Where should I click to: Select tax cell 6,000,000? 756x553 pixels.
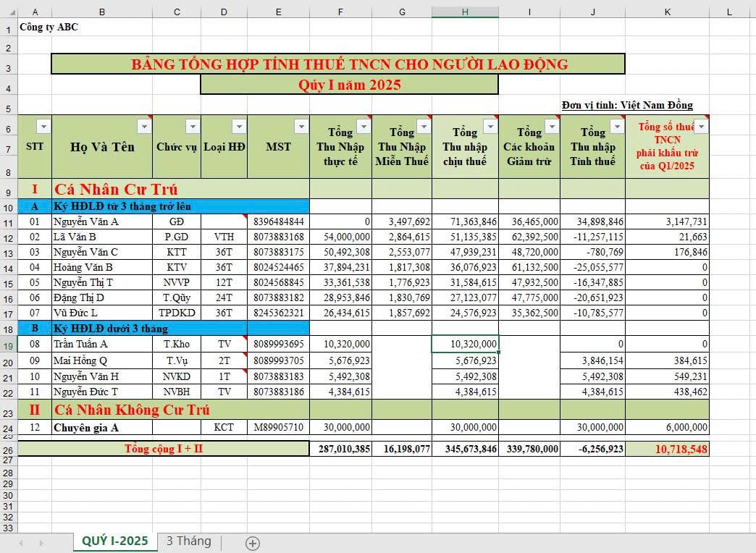[x=667, y=428]
